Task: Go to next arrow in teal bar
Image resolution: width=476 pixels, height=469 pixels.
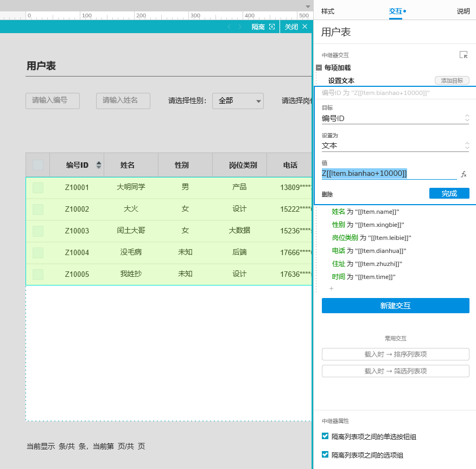Action: pyautogui.click(x=240, y=27)
